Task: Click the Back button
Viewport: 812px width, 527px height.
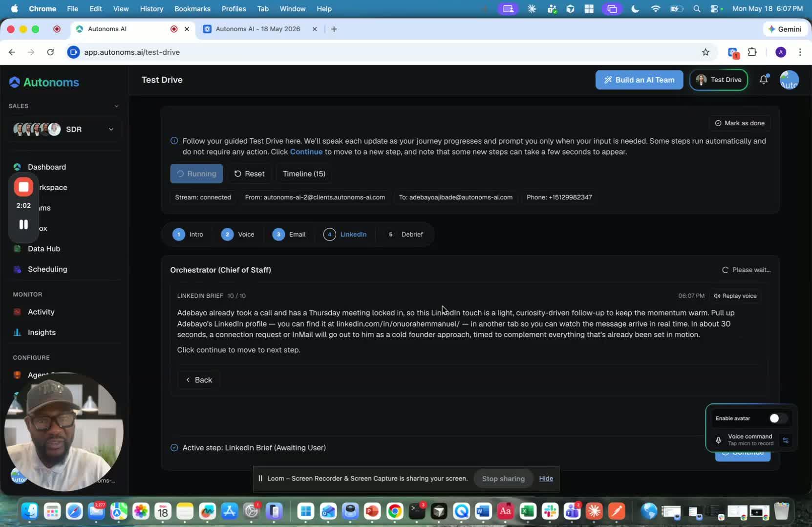Action: click(199, 380)
